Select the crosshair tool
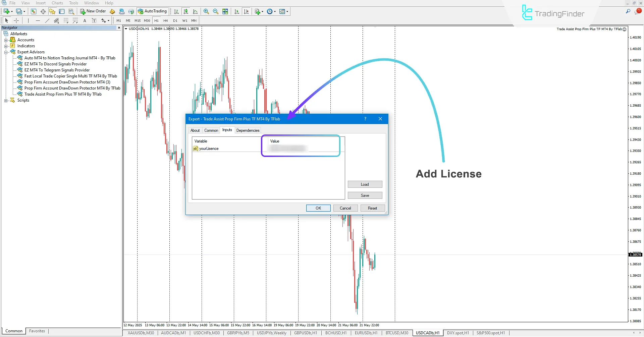Screen dimensions: 644x337 [16, 20]
